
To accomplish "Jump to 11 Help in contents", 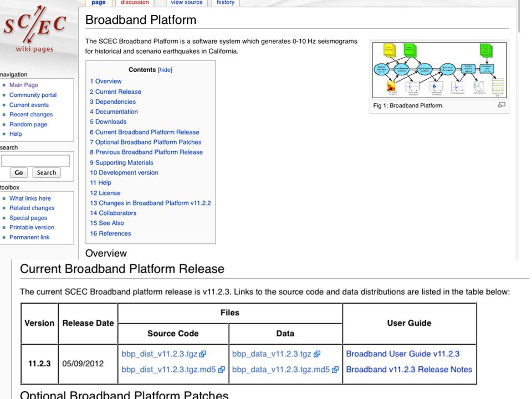I will pos(100,182).
